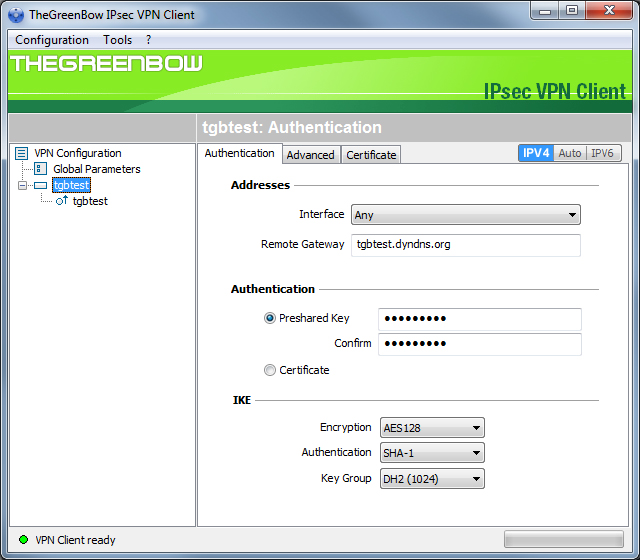Switch to IPV6 mode
This screenshot has height=560, width=640.
pyautogui.click(x=603, y=153)
